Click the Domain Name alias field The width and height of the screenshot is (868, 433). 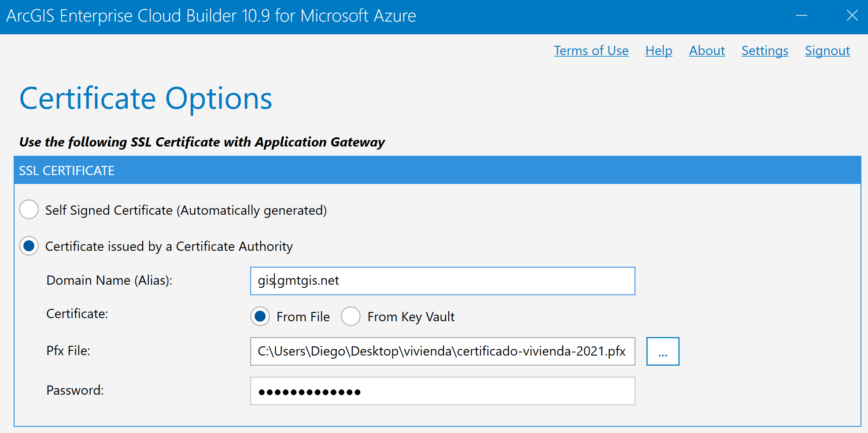point(442,281)
